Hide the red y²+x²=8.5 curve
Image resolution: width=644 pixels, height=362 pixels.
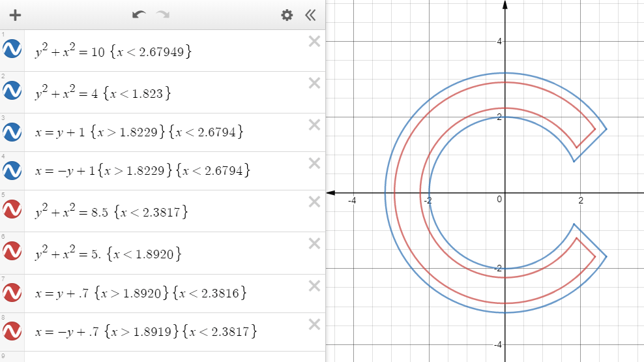[12, 209]
